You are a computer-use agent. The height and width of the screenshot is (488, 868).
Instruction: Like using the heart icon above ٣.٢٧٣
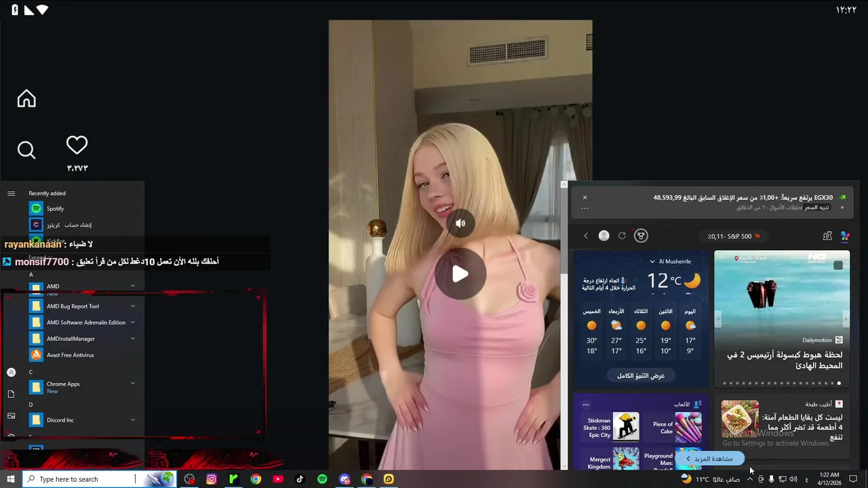(x=77, y=144)
